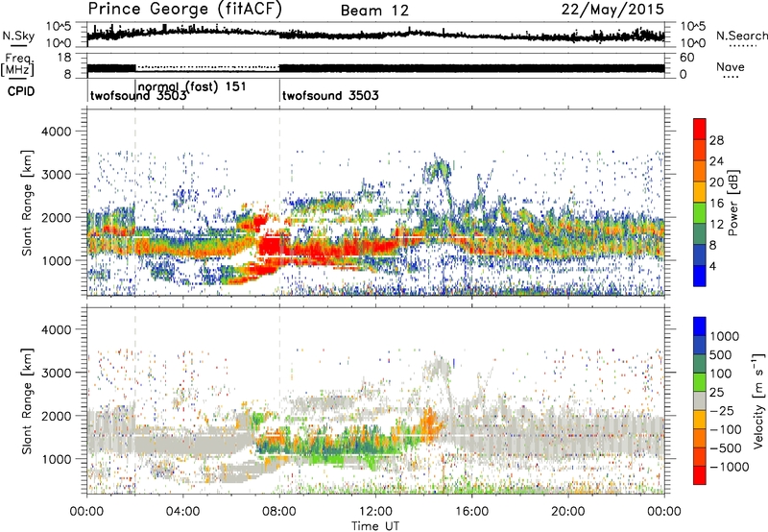768x532 pixels.
Task: Click the first 'twofsound 3503' label near 00:00
Action: coord(138,95)
